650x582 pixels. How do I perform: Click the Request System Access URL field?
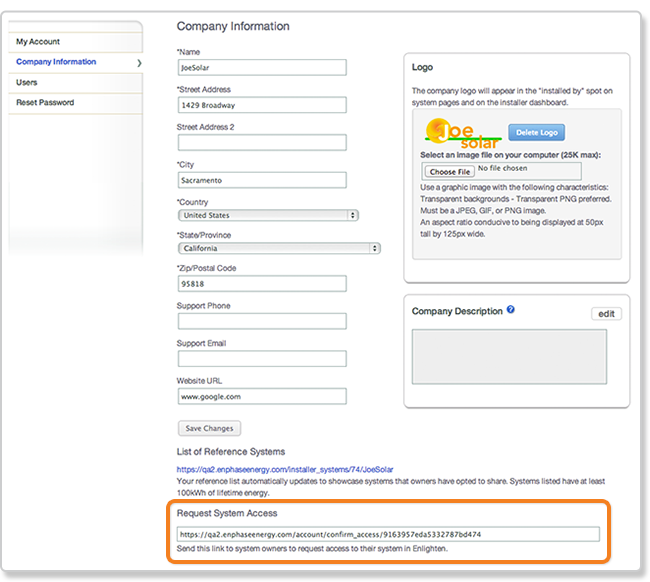click(388, 534)
